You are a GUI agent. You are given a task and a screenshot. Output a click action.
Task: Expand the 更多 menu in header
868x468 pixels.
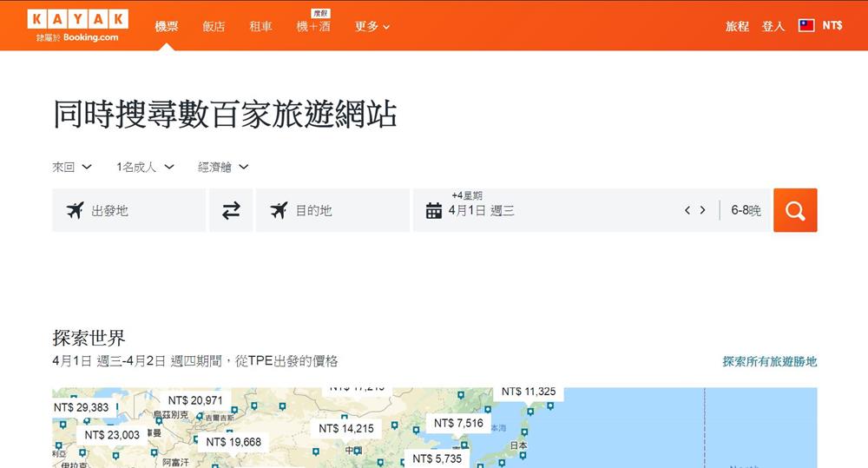(x=372, y=27)
